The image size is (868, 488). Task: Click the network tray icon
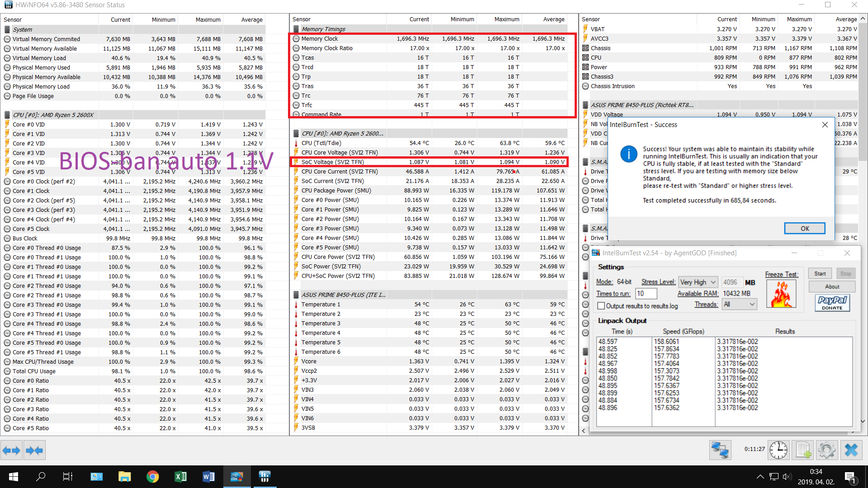click(x=774, y=477)
